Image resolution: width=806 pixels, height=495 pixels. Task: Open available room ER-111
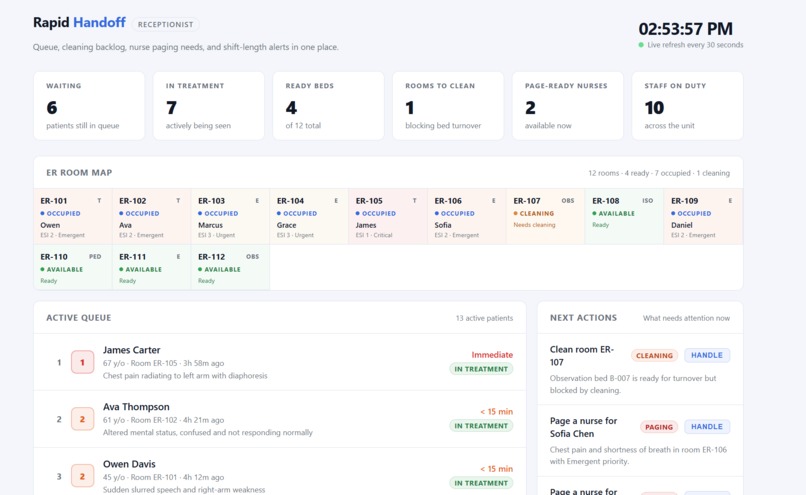click(x=152, y=267)
